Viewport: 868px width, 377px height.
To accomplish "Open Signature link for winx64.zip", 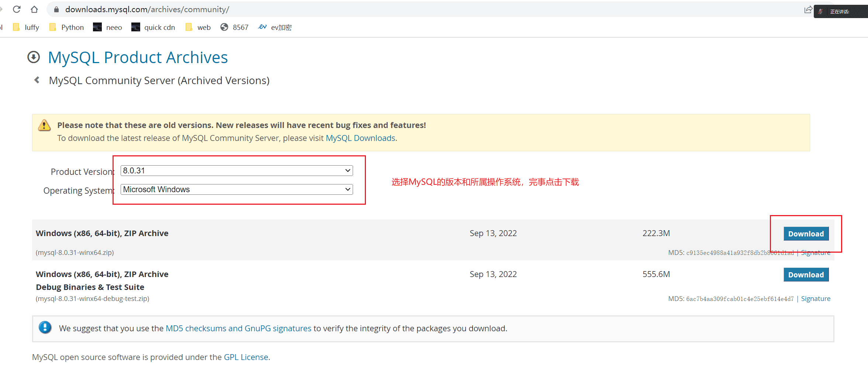I will click(816, 253).
